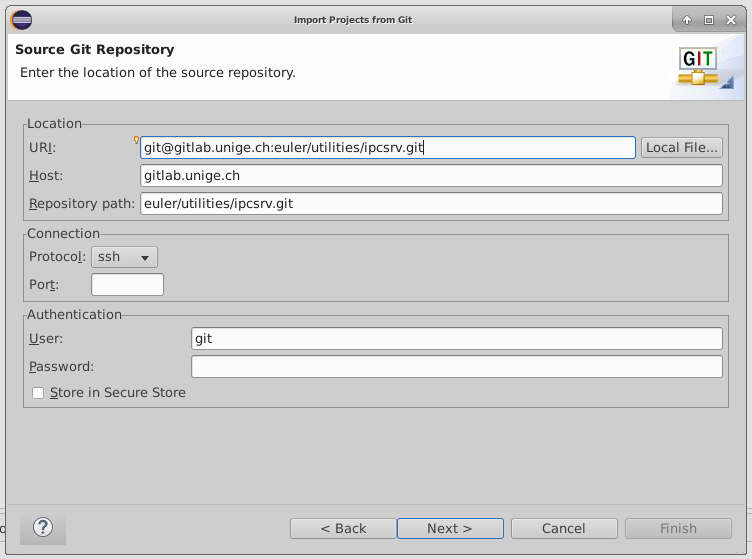752x559 pixels.
Task: Click the up-arrow shade window button
Action: [687, 20]
